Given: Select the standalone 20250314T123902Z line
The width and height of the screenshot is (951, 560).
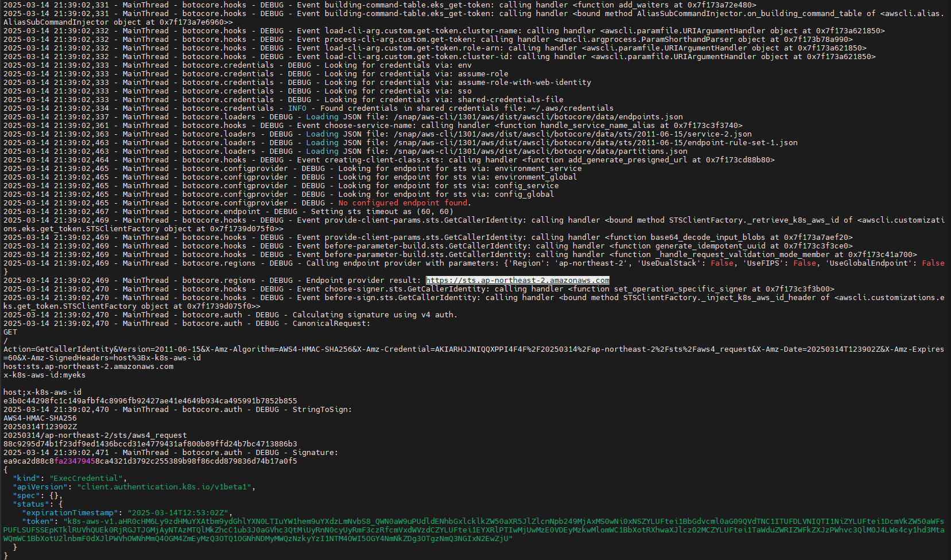Looking at the screenshot, I should (40, 426).
